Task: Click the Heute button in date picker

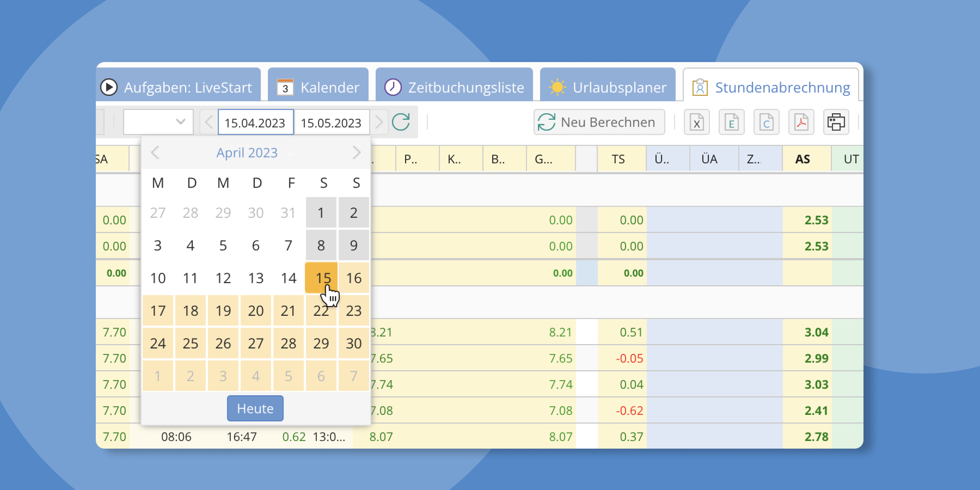Action: 255,408
